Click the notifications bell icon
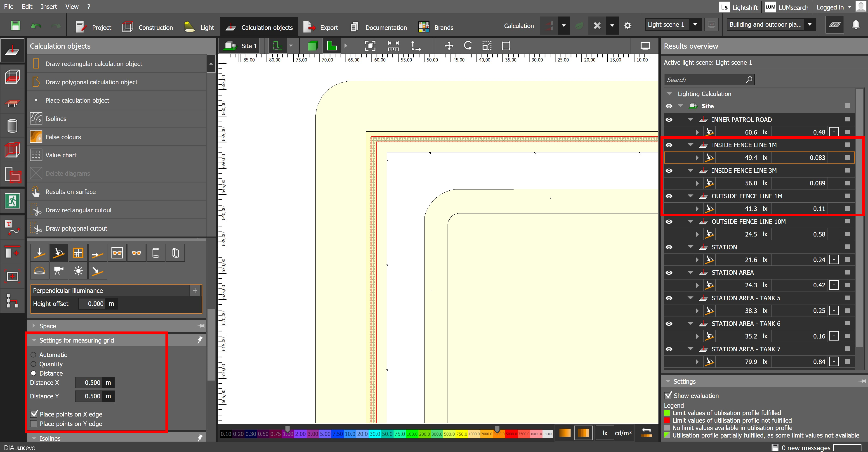The image size is (868, 452). point(856,25)
